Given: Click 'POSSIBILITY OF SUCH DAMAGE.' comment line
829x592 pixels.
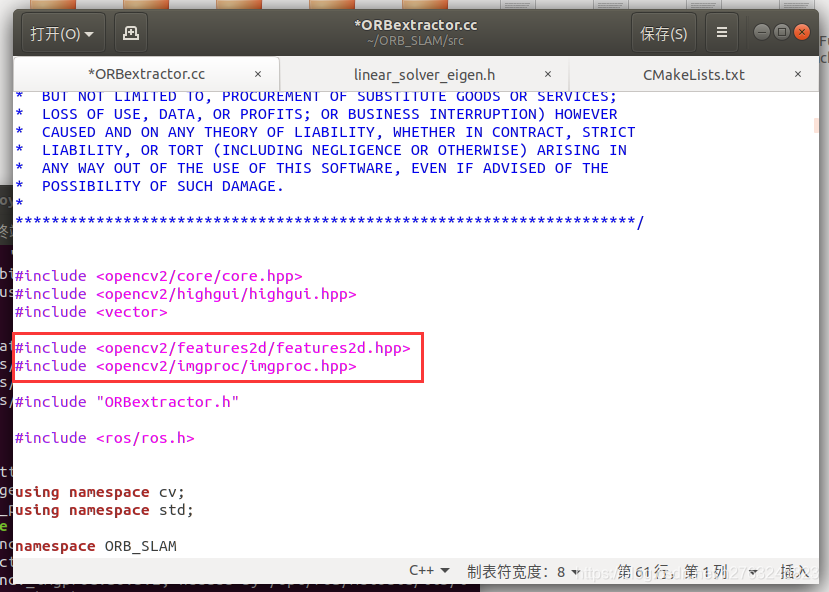Looking at the screenshot, I should [150, 186].
